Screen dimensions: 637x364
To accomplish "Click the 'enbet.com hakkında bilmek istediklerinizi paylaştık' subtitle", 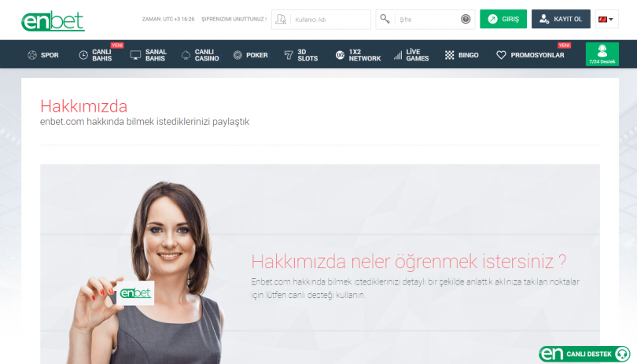I will tap(145, 122).
